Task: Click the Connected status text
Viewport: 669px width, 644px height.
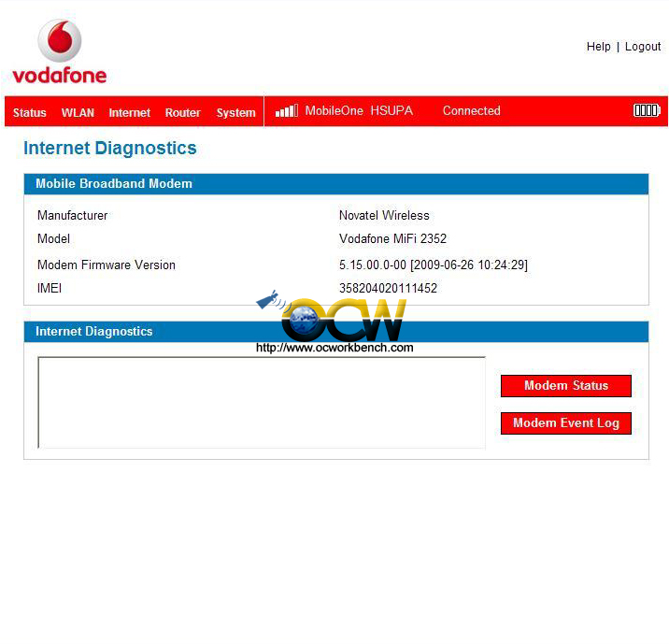Action: click(471, 110)
